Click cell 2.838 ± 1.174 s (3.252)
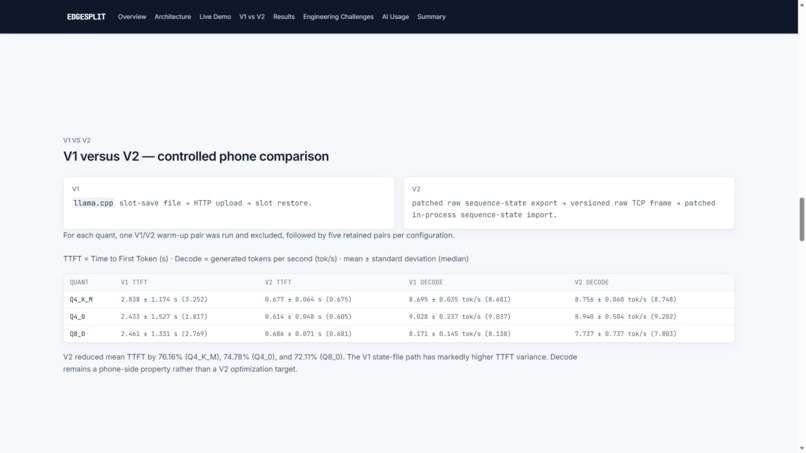The width and height of the screenshot is (806, 453). [164, 299]
